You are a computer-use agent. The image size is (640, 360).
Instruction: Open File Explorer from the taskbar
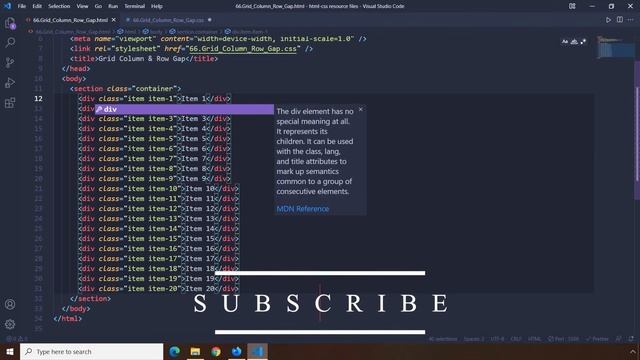point(195,351)
